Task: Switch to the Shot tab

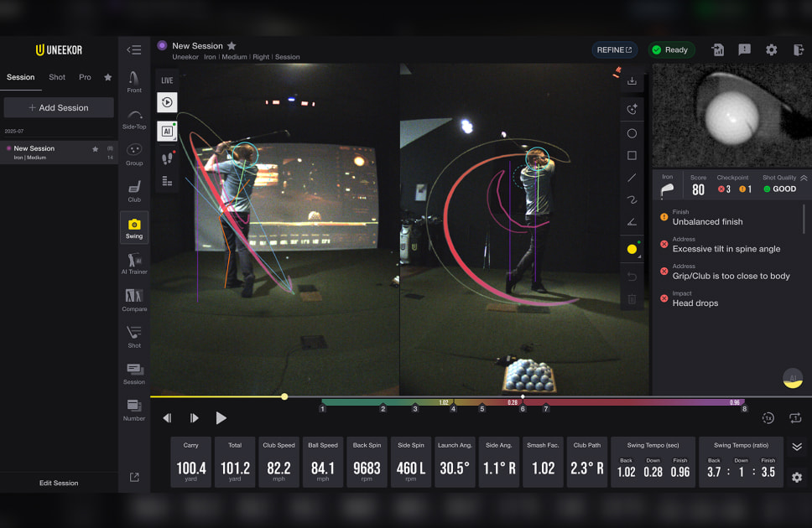Action: point(57,77)
